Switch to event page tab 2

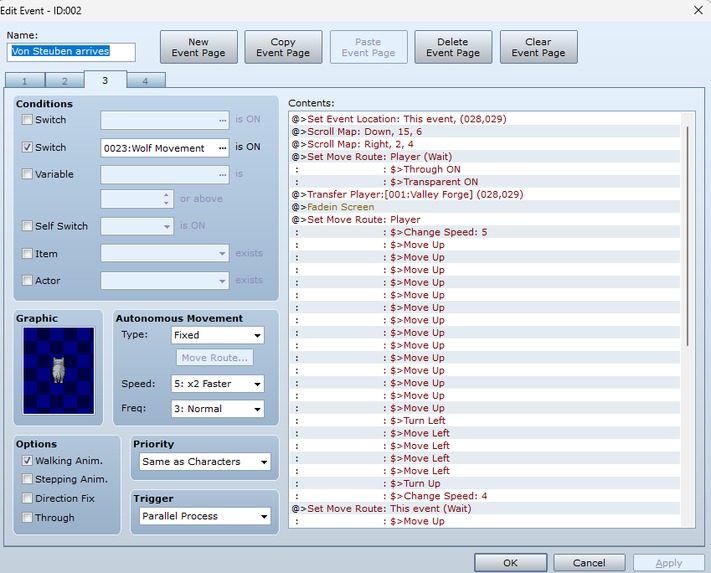(64, 81)
